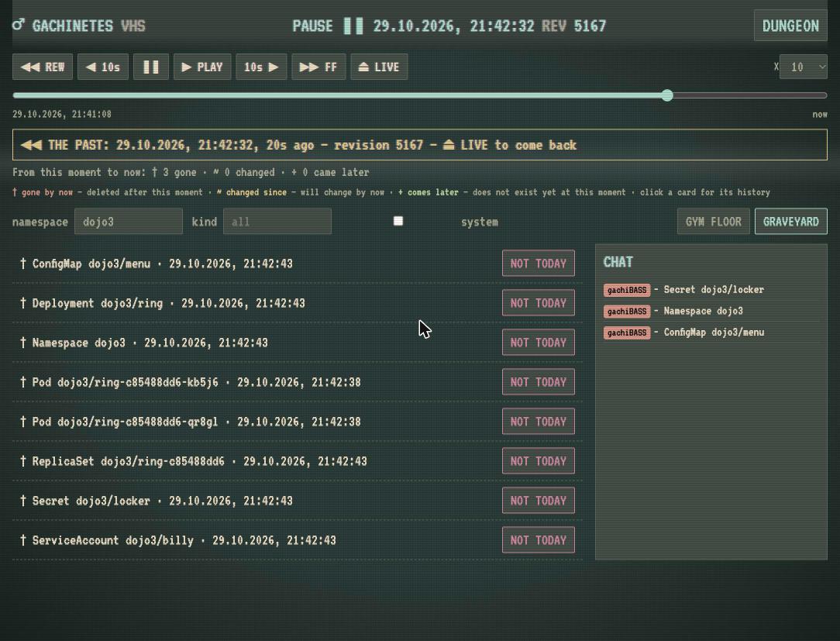
Task: Click the gachiBASS badge beside ConfigMap dojo3/menu
Action: click(627, 333)
